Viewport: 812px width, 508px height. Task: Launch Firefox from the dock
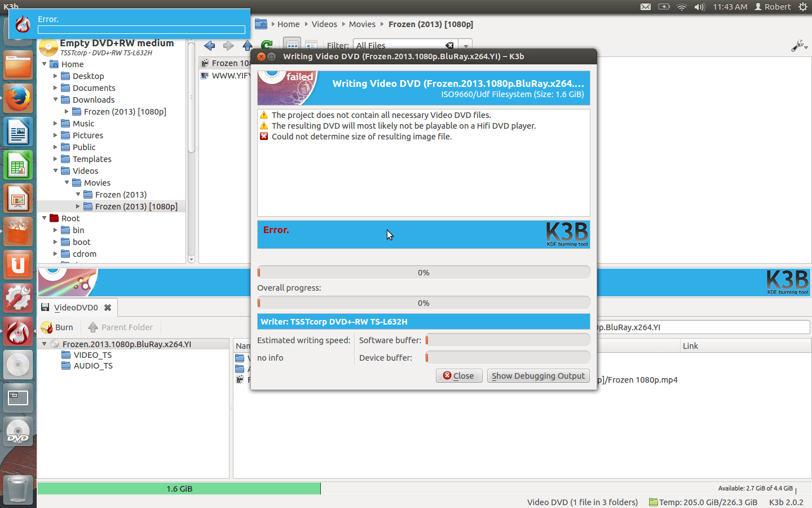(x=18, y=99)
